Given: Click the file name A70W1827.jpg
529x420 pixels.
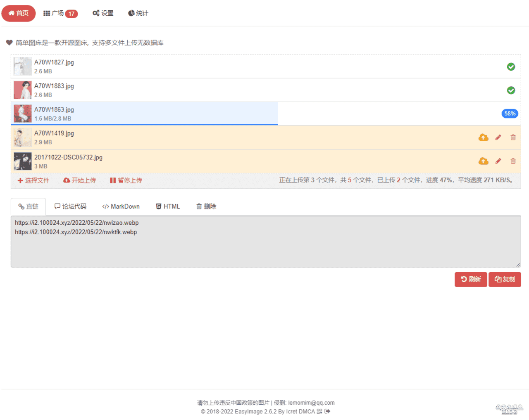Looking at the screenshot, I should tap(54, 62).
